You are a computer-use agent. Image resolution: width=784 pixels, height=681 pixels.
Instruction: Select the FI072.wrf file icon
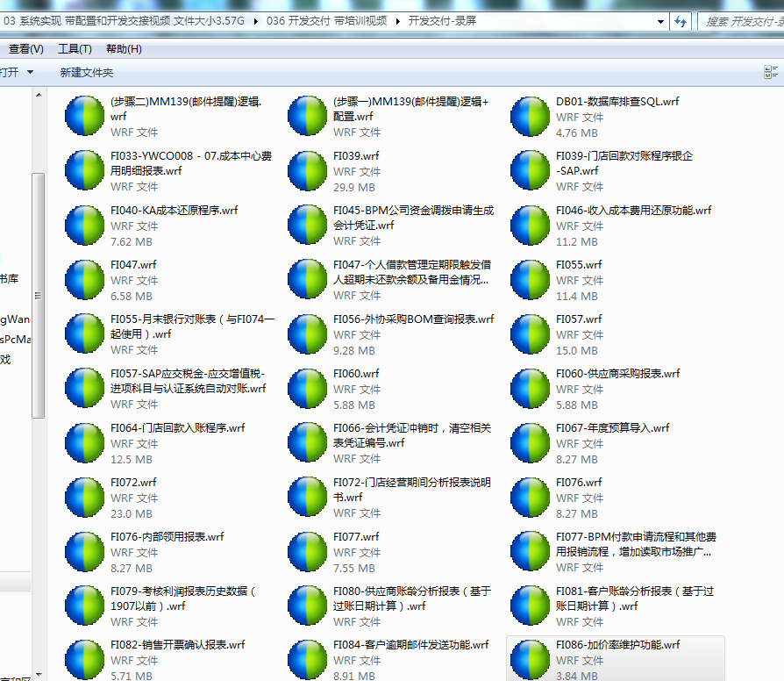[84, 498]
